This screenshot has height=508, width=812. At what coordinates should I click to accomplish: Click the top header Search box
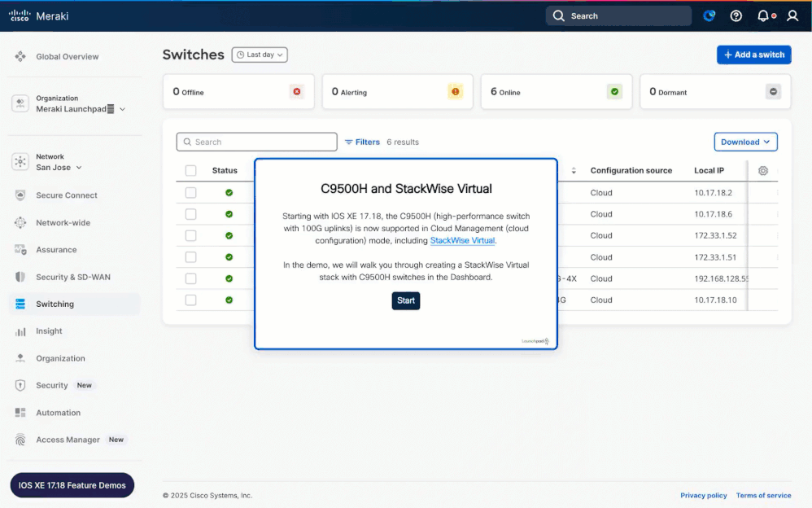point(618,16)
